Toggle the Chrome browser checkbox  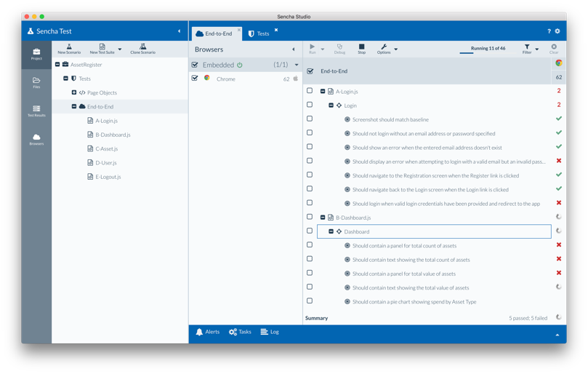click(x=195, y=78)
